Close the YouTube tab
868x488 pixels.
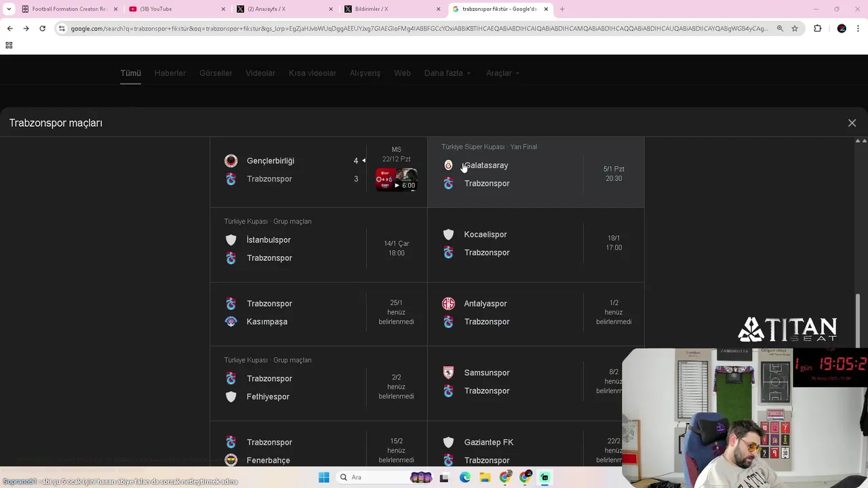point(223,9)
